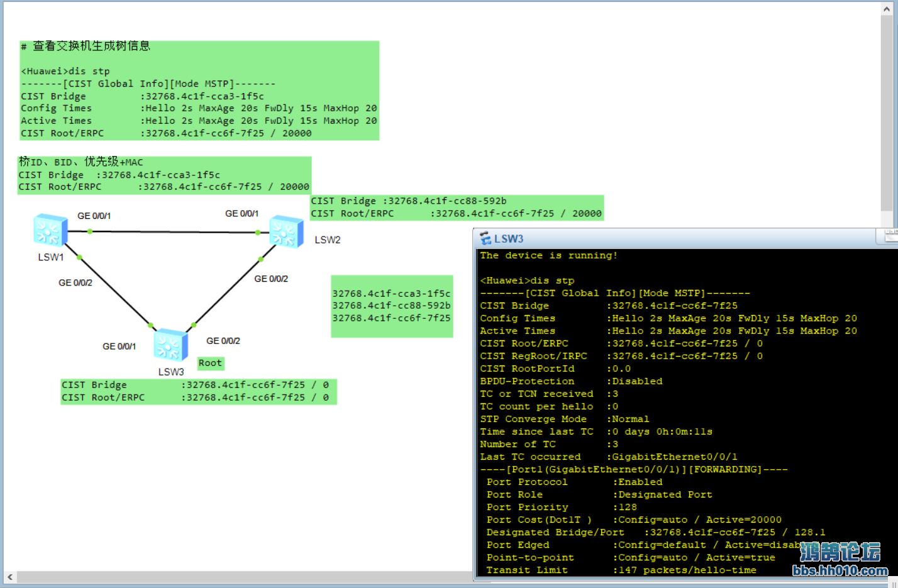Click the scroll left arrow of horizontal scrollbar
Screen dimensions: 898x588
coord(10,577)
